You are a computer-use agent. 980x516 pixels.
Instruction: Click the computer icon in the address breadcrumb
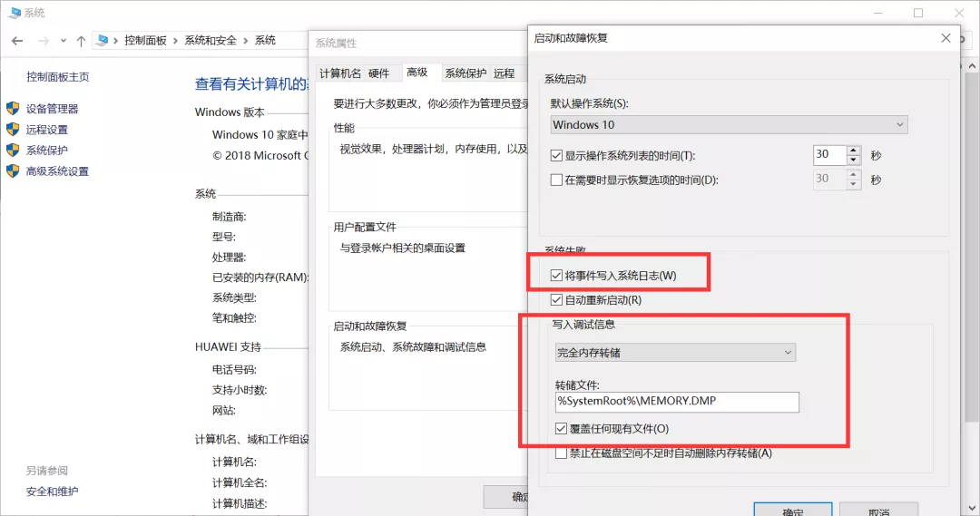tap(103, 41)
